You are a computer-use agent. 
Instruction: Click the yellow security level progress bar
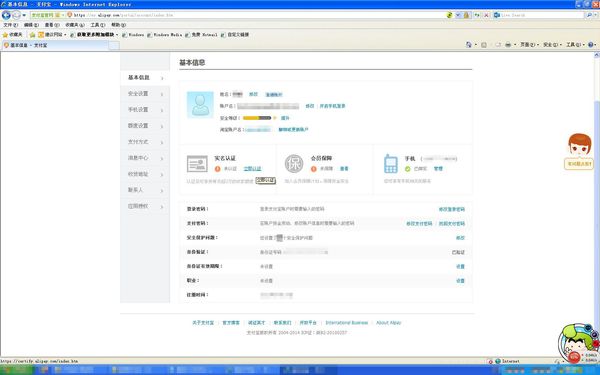pyautogui.click(x=257, y=118)
